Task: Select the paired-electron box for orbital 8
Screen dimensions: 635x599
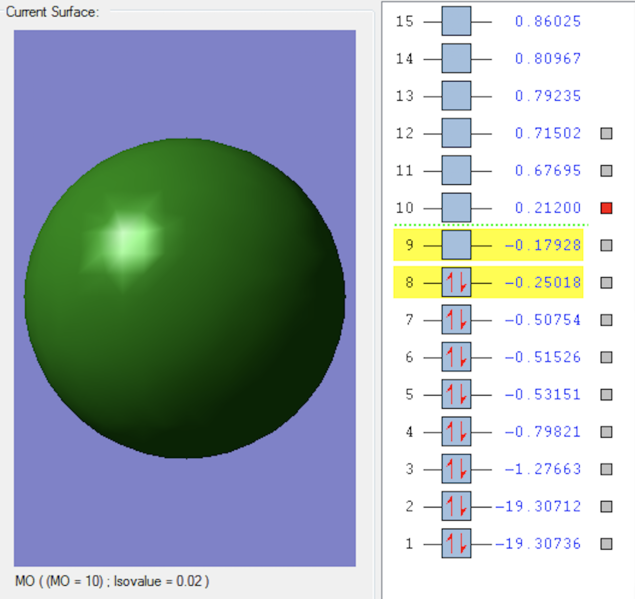Action: (x=456, y=282)
